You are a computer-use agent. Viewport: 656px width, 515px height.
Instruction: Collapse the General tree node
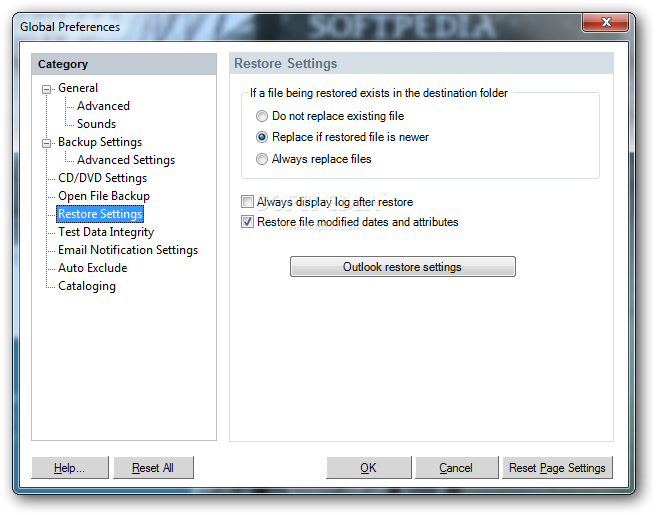[46, 89]
